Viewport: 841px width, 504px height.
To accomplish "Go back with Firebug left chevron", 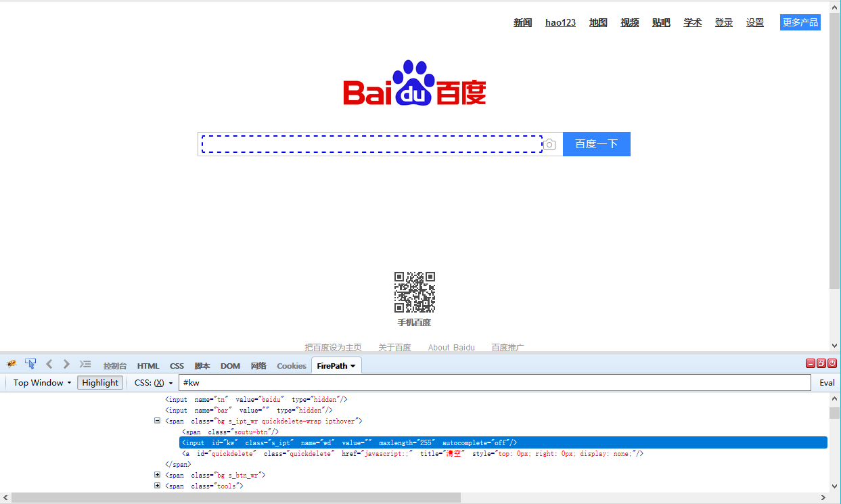I will pyautogui.click(x=49, y=364).
